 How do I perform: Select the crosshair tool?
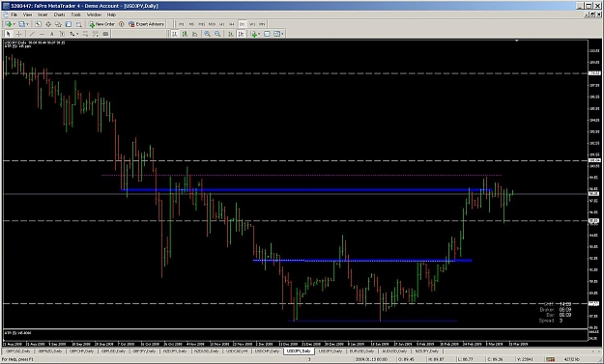coord(18,34)
